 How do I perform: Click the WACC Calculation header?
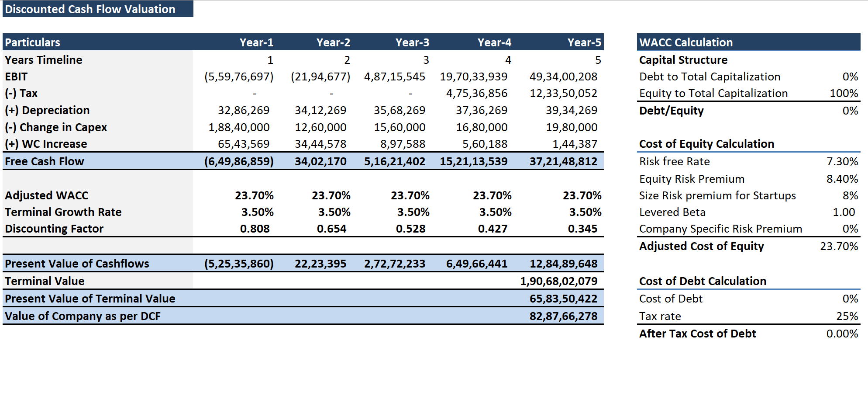click(685, 42)
